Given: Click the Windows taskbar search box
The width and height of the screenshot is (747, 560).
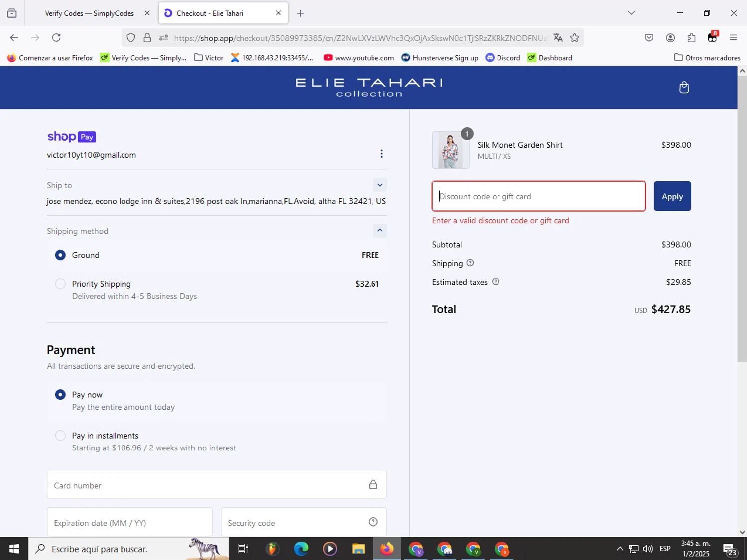Looking at the screenshot, I should (128, 549).
